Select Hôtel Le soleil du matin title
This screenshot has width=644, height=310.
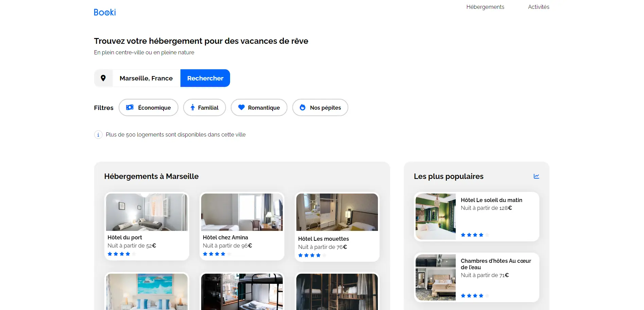(x=491, y=200)
